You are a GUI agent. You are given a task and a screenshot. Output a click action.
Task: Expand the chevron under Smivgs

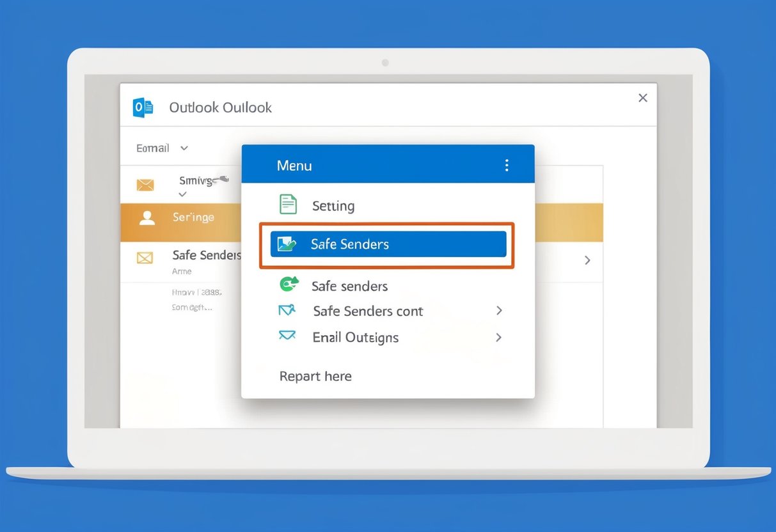point(182,195)
